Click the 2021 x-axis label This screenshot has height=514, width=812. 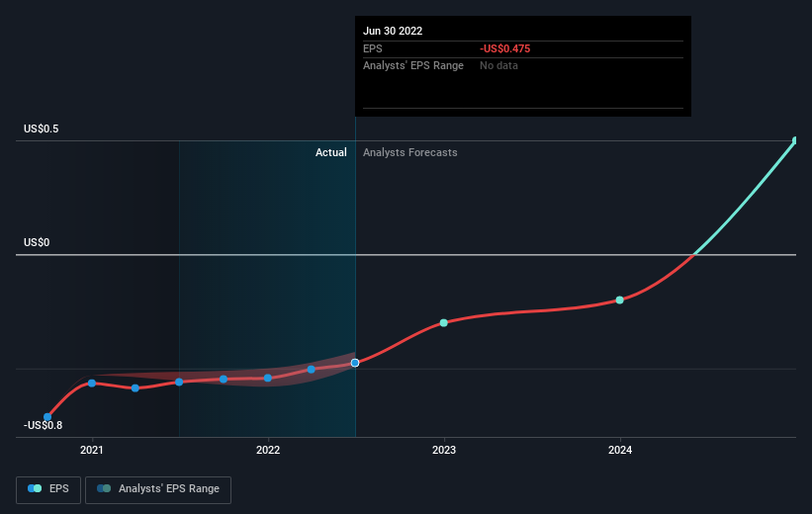(92, 450)
